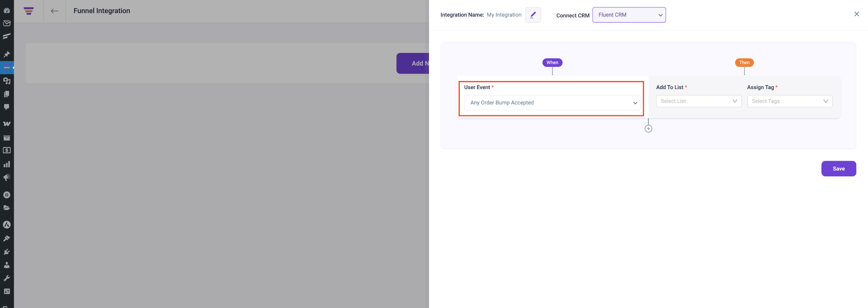Image resolution: width=868 pixels, height=308 pixels.
Task: Open the Settings sliders sidebar icon
Action: pos(7,291)
